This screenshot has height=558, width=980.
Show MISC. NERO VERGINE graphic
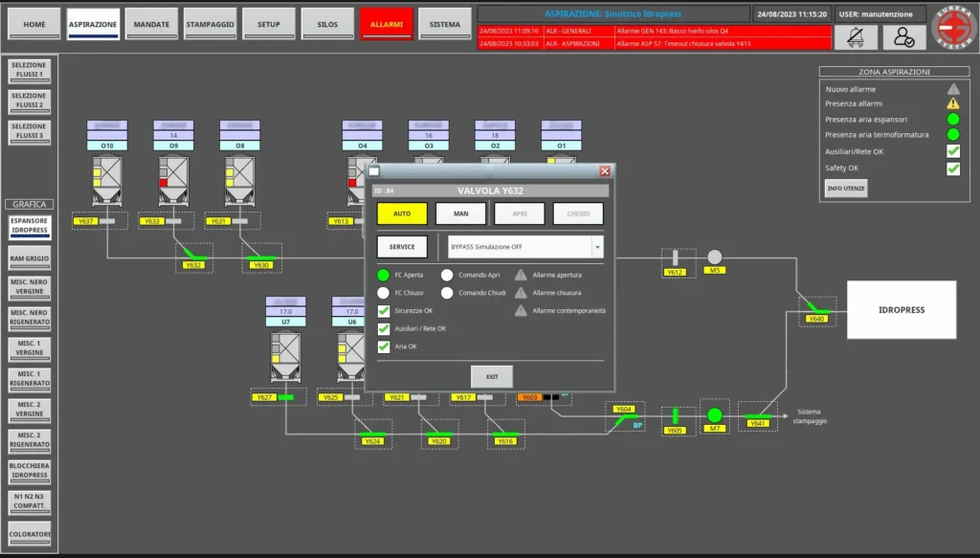[30, 287]
